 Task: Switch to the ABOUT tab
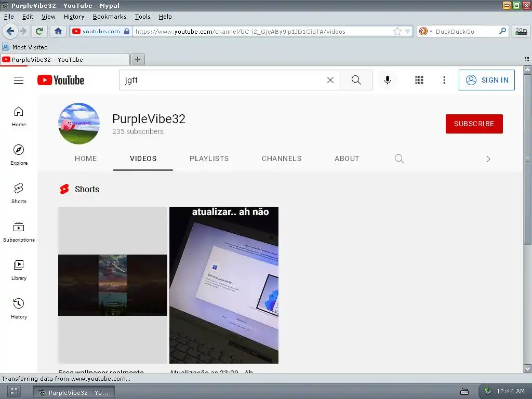(x=347, y=159)
